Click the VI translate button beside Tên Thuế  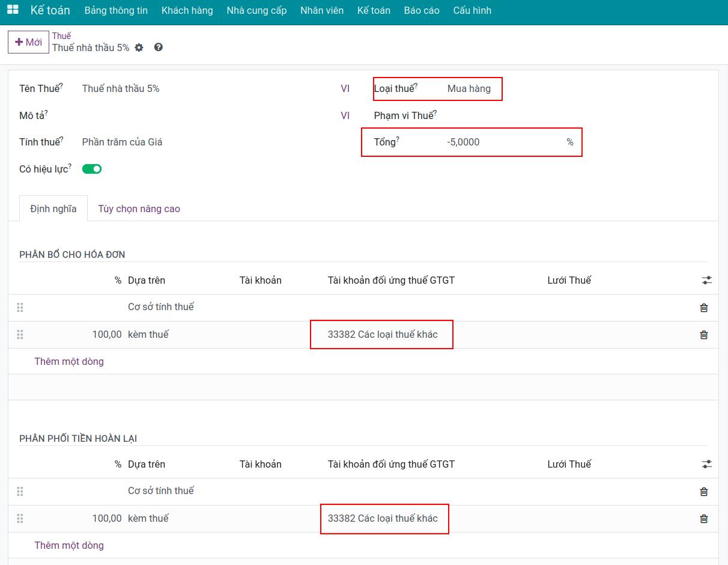coord(345,89)
